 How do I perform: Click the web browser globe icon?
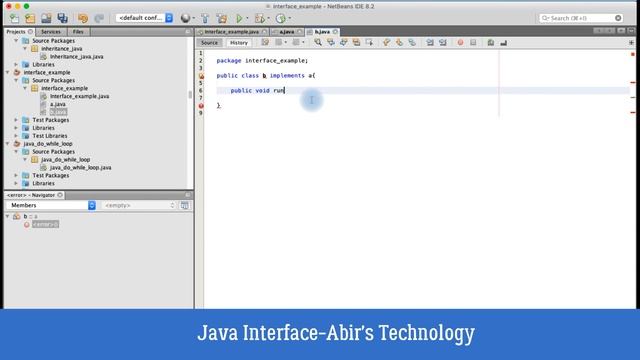coord(185,18)
